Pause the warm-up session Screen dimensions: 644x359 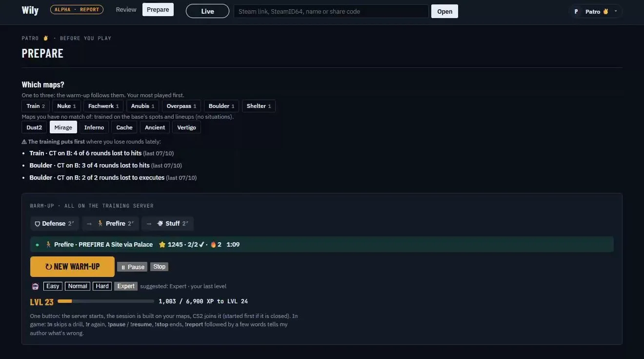[133, 267]
